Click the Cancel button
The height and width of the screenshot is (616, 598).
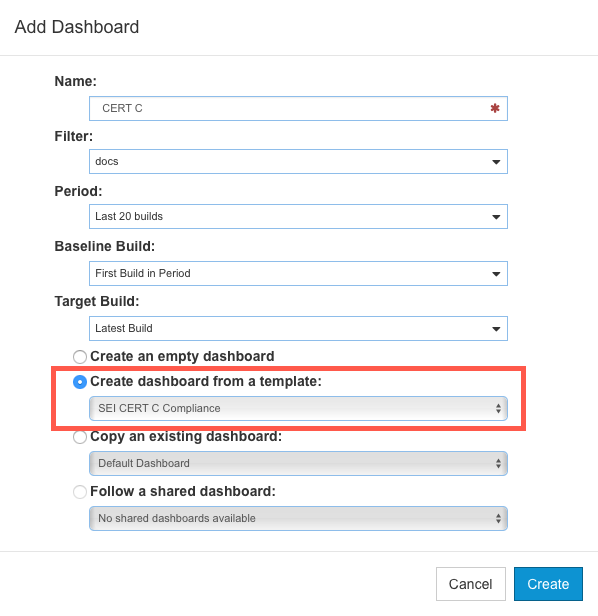point(471,584)
